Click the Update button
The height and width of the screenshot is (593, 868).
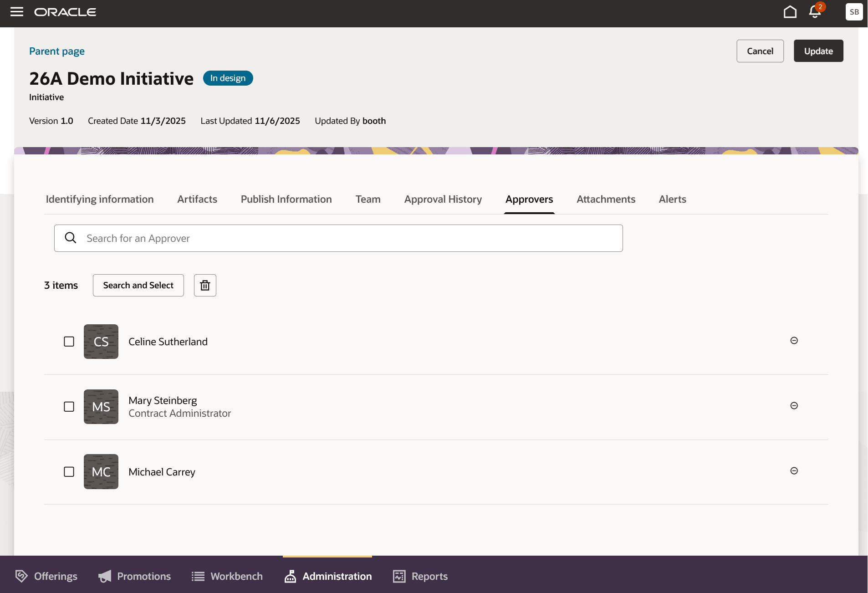pyautogui.click(x=818, y=51)
